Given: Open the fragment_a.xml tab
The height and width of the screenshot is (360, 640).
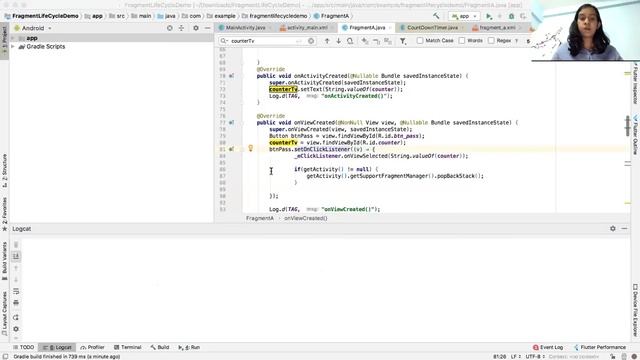Looking at the screenshot, I should (x=496, y=28).
